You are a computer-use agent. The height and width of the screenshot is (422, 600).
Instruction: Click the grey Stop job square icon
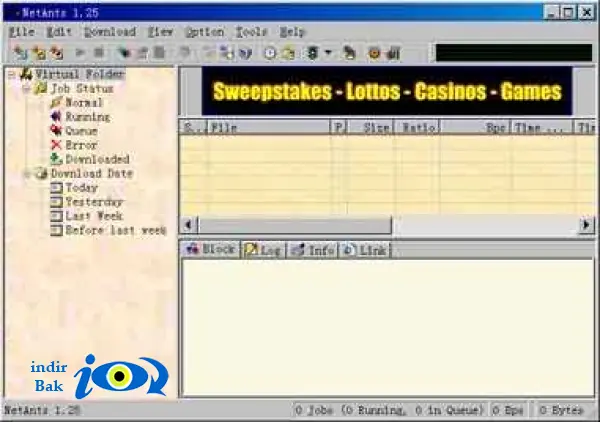99,52
